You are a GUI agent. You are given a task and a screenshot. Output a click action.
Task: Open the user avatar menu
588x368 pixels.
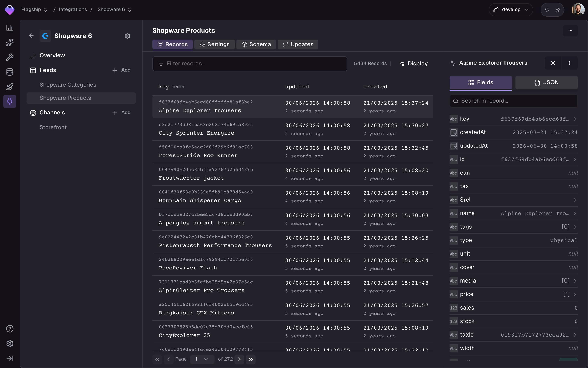point(578,10)
